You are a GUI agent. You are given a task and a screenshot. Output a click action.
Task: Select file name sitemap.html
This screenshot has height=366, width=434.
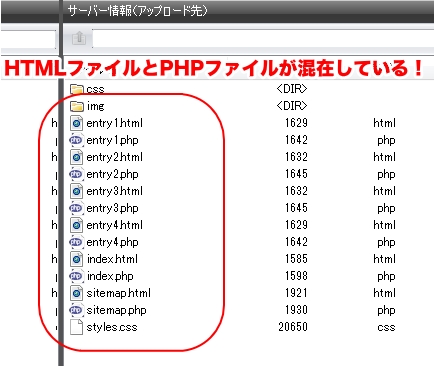click(118, 293)
